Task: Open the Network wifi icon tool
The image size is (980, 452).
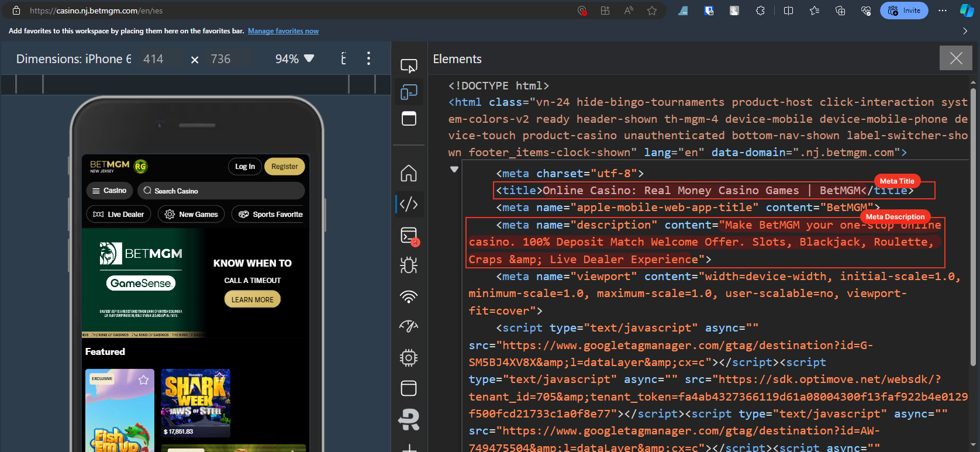Action: pos(409,296)
